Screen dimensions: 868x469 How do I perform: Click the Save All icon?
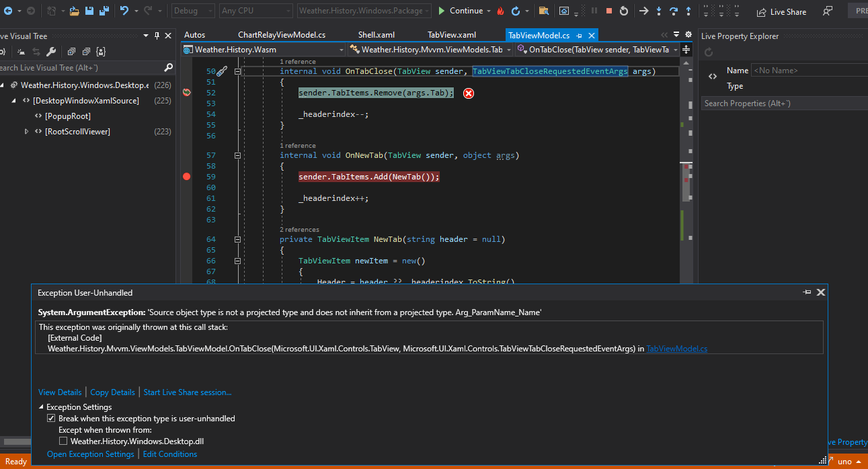tap(104, 11)
